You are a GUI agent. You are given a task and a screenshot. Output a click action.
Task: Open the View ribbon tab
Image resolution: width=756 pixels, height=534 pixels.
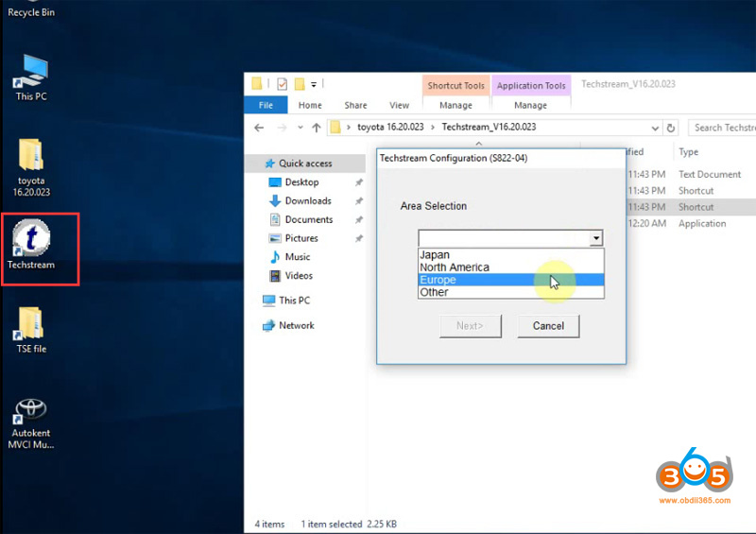click(x=399, y=105)
